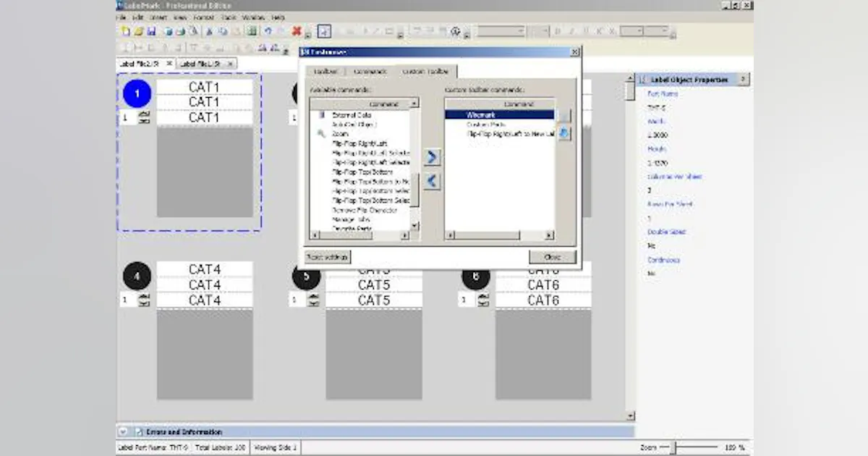This screenshot has width=868, height=456.
Task: Select the Custom Toolbar tab
Action: tap(425, 71)
